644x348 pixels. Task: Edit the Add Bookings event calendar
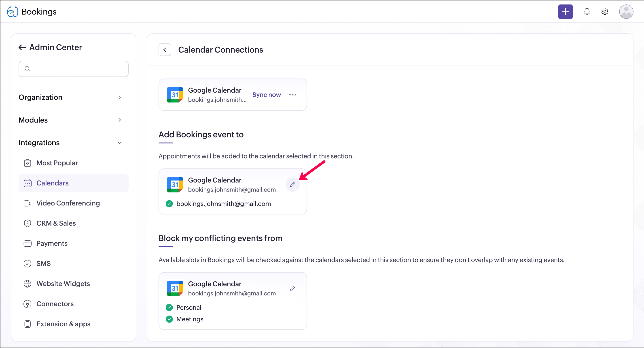tap(292, 184)
